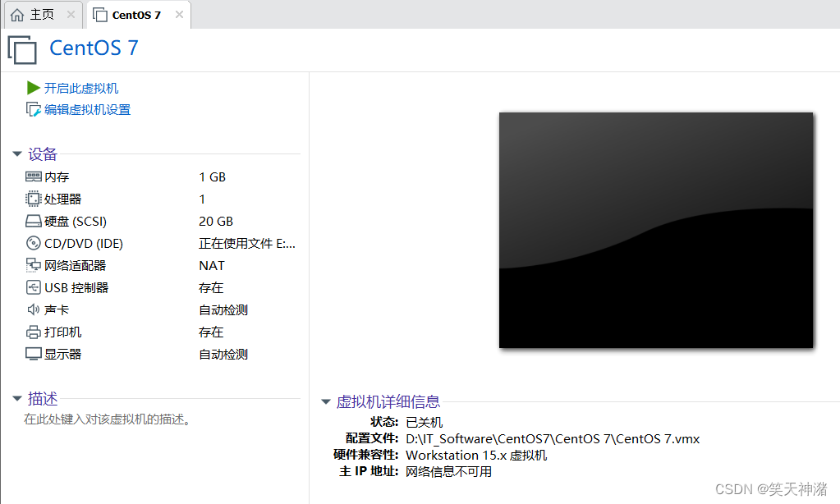The width and height of the screenshot is (840, 504).
Task: Click the processor (处理器) chip icon
Action: (33, 199)
